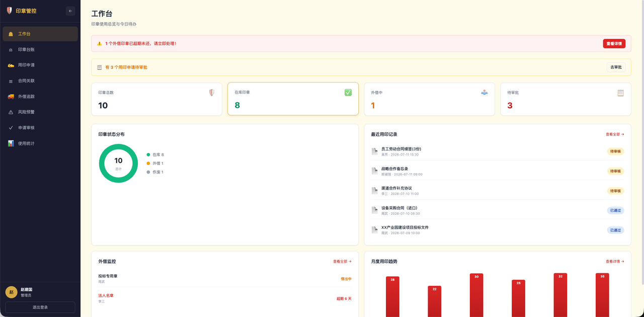The width and height of the screenshot is (644, 317).
Task: Select the 在库印章 stat card
Action: tap(293, 99)
